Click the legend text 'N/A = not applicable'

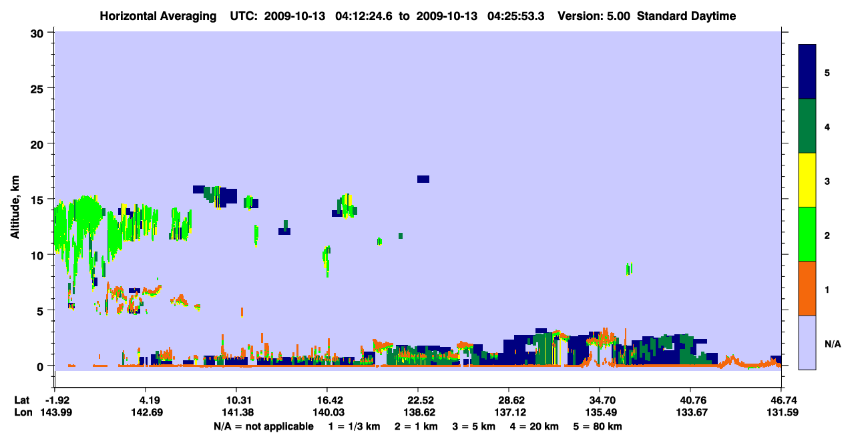point(263,426)
